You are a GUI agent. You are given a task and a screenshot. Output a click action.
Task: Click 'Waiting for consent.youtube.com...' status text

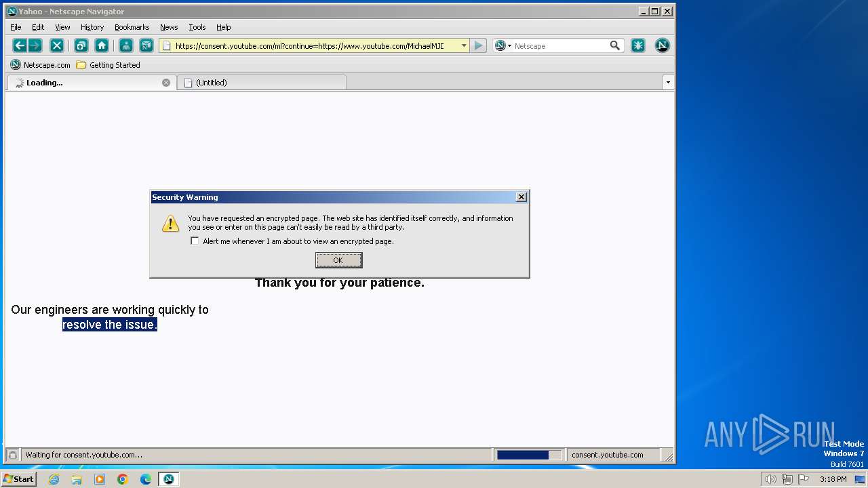[x=84, y=455]
